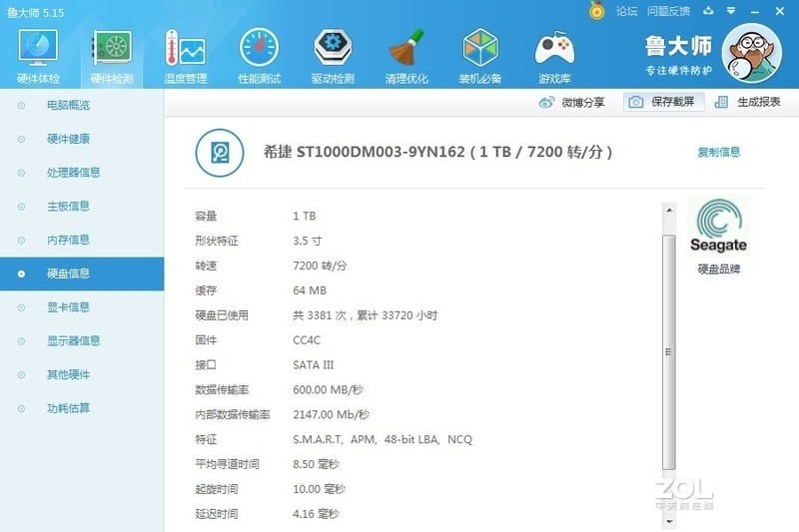Click 鲁大师 5.15 title text

pyautogui.click(x=36, y=12)
